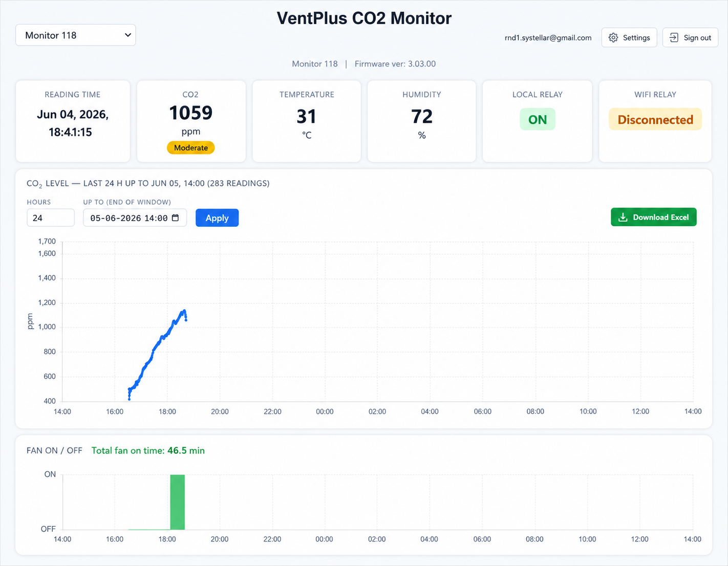Click the WiFi Relay Disconnected badge
The image size is (728, 566).
coord(655,120)
